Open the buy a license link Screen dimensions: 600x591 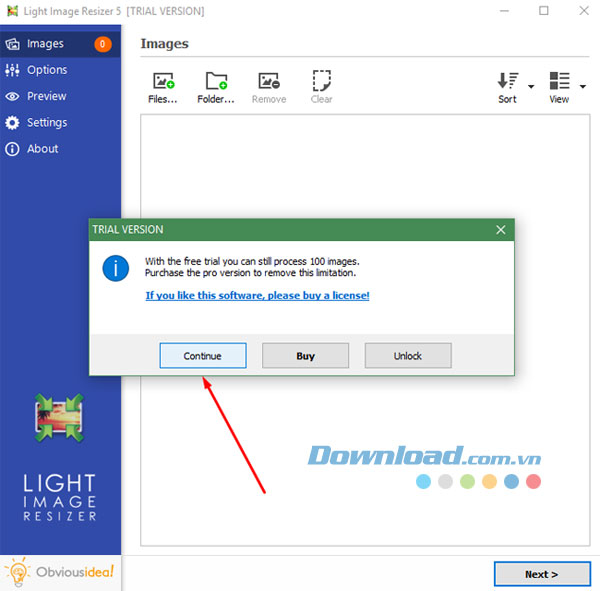pyautogui.click(x=257, y=296)
